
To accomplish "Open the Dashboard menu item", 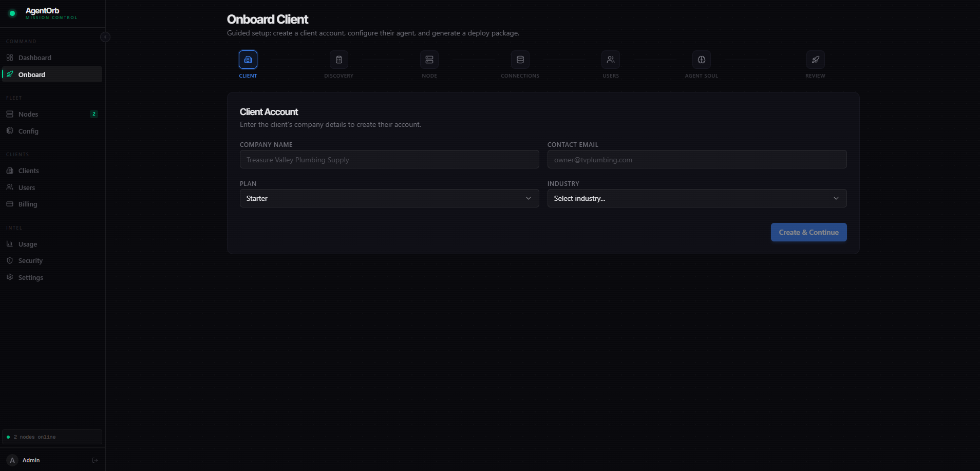I will click(x=52, y=58).
